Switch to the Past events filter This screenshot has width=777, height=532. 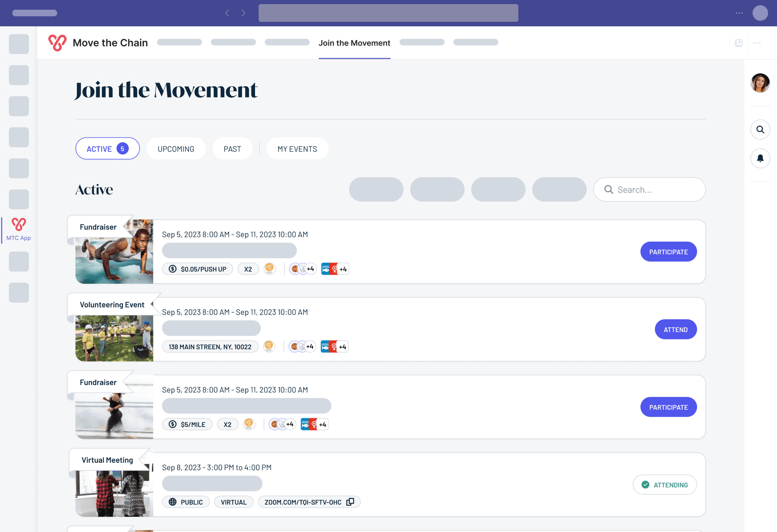coord(232,149)
